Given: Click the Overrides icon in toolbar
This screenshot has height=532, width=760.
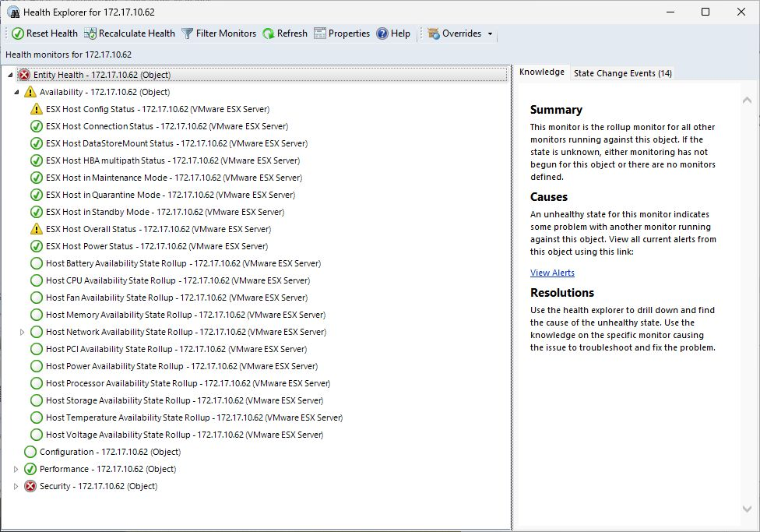Looking at the screenshot, I should 434,33.
